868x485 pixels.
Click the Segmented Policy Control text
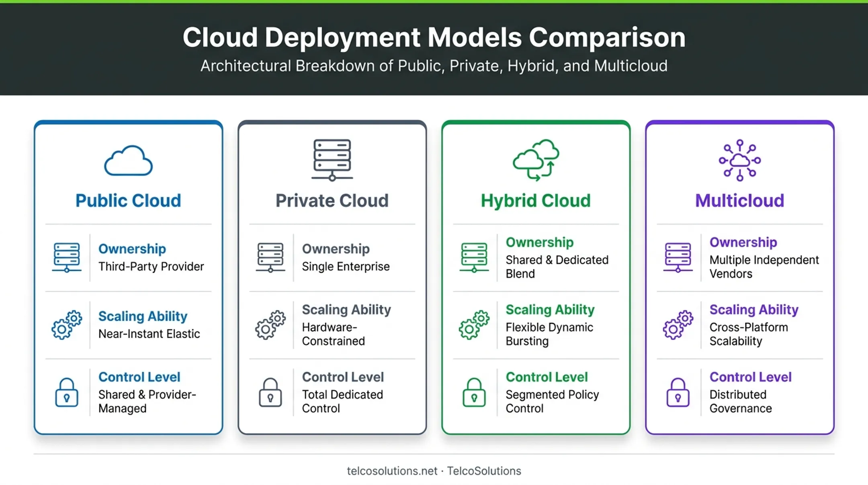click(552, 401)
